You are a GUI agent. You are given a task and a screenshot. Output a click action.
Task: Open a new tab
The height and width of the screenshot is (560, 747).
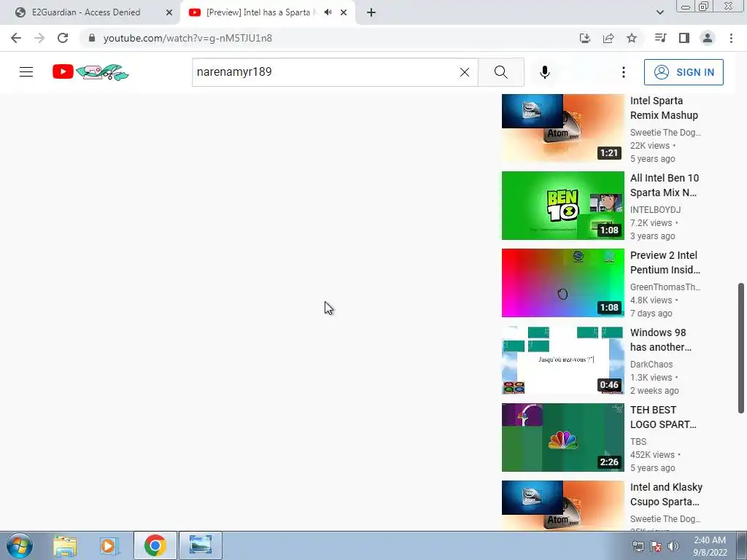point(371,12)
